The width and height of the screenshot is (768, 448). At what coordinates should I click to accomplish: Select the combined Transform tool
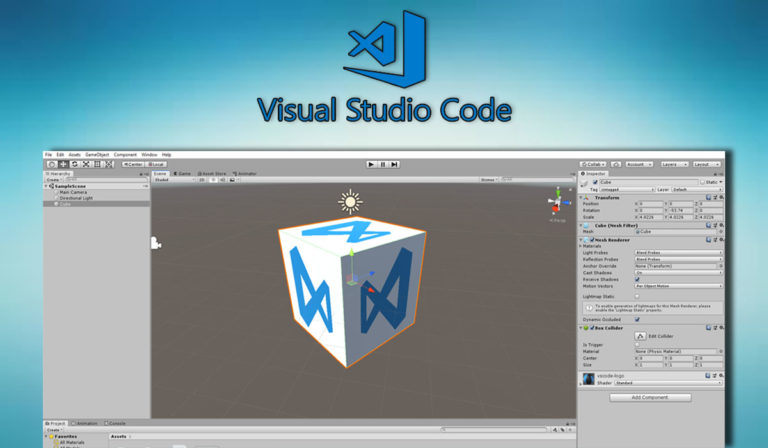(x=108, y=165)
